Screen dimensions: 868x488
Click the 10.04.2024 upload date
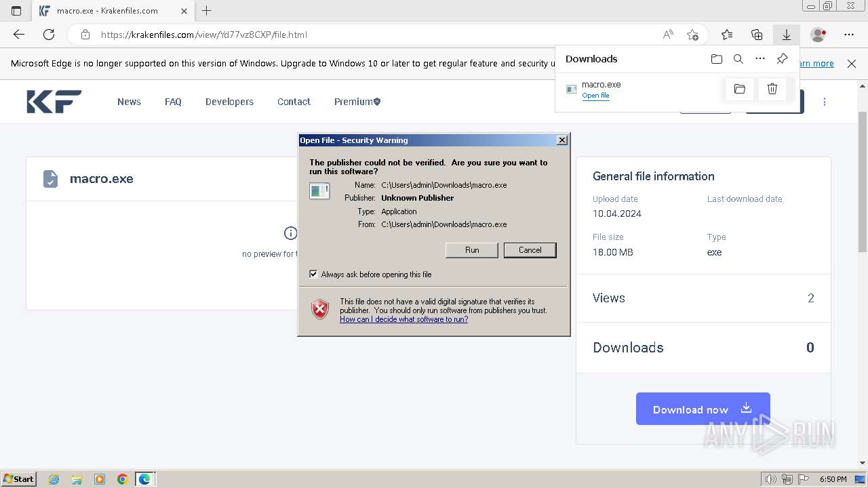pos(617,213)
